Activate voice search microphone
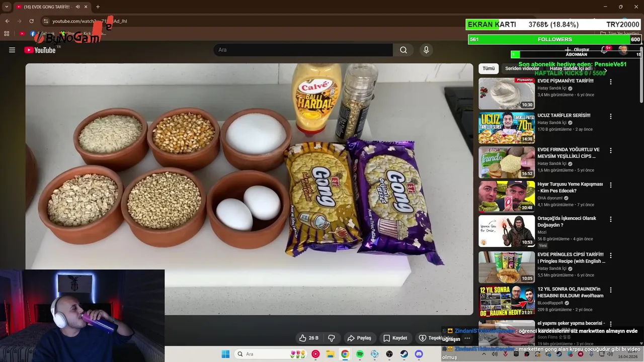This screenshot has width=644, height=362. [x=426, y=50]
